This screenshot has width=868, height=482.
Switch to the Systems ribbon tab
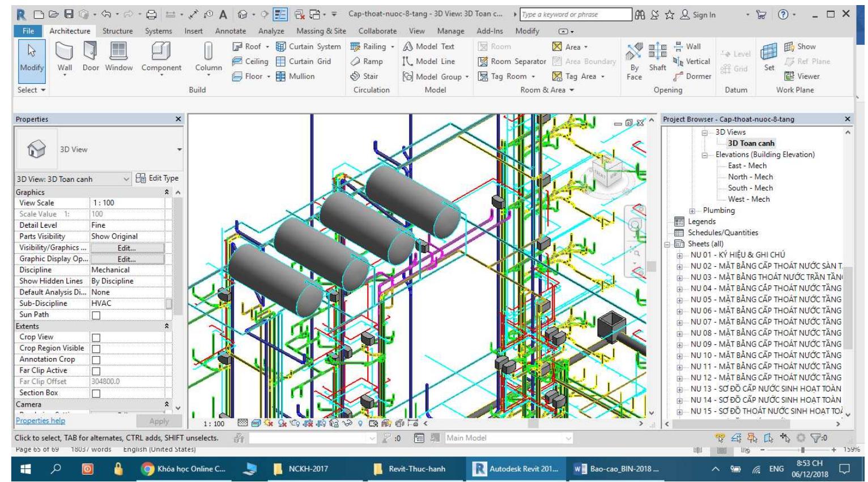coord(158,31)
